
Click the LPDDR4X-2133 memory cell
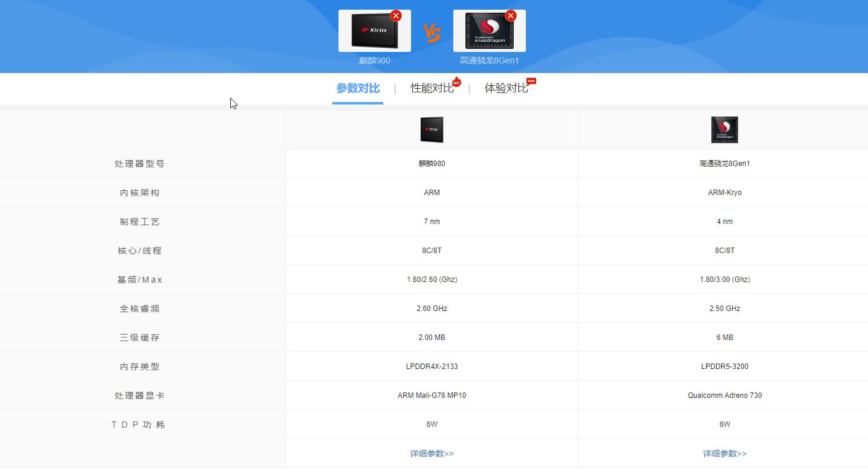click(x=432, y=367)
